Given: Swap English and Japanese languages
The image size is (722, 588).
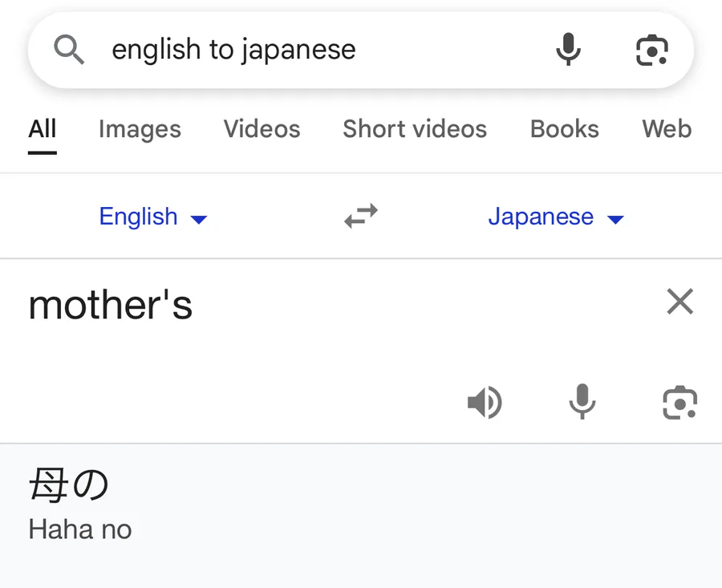Looking at the screenshot, I should pyautogui.click(x=361, y=216).
